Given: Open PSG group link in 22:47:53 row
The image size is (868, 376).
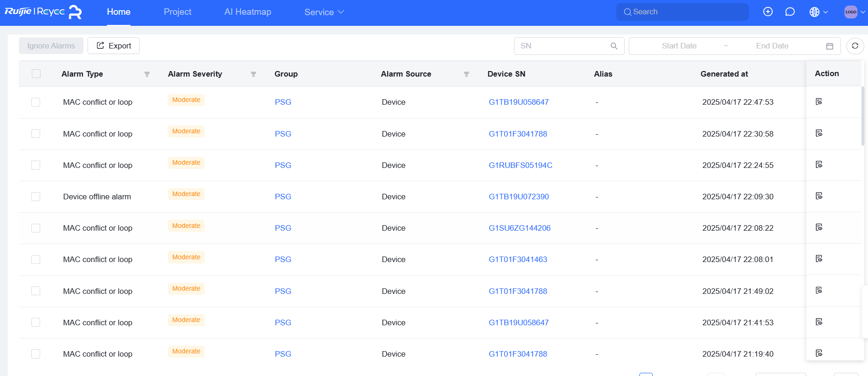Looking at the screenshot, I should [283, 102].
